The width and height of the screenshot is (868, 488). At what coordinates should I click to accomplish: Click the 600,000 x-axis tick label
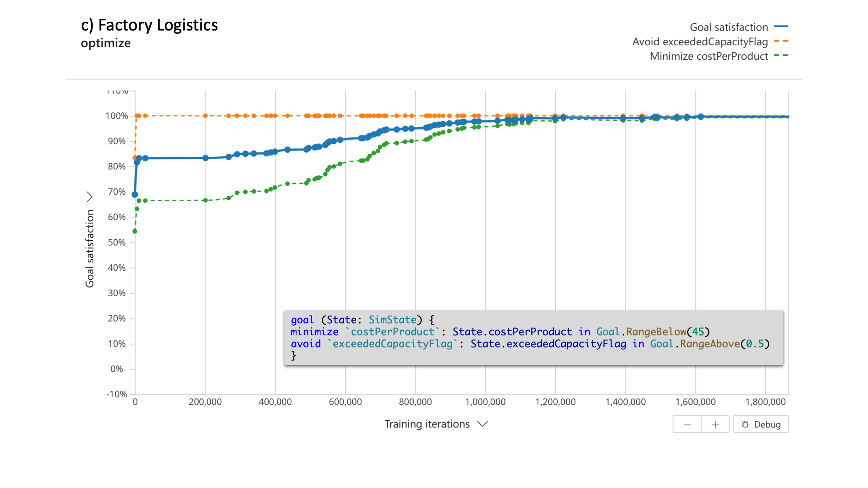tap(345, 402)
